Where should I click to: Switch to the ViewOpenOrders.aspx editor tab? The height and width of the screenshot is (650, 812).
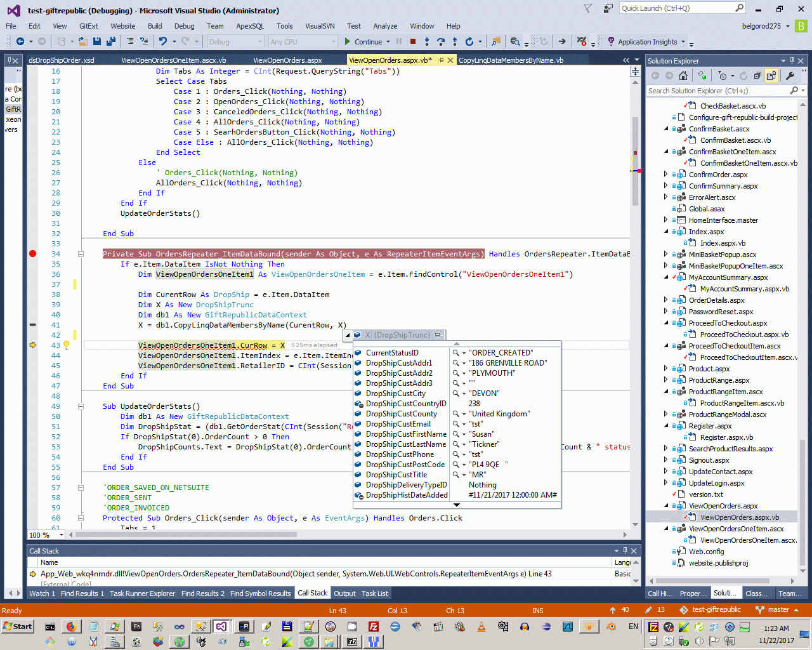pyautogui.click(x=287, y=60)
